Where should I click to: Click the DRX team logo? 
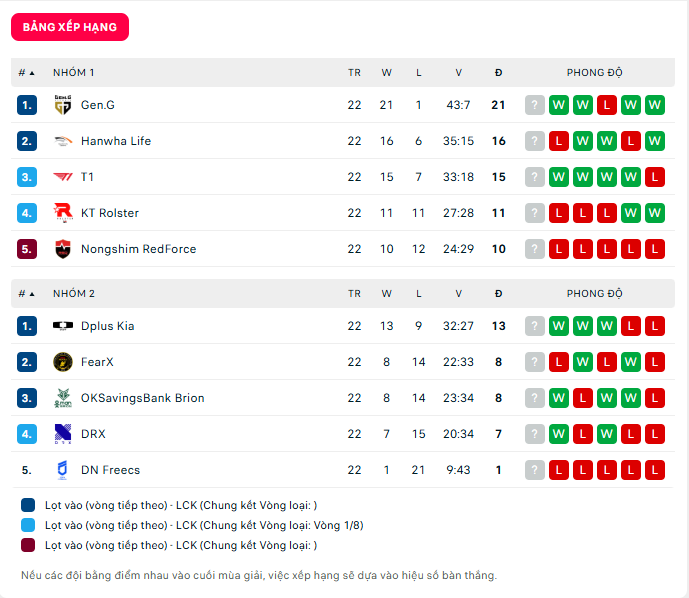tap(63, 434)
